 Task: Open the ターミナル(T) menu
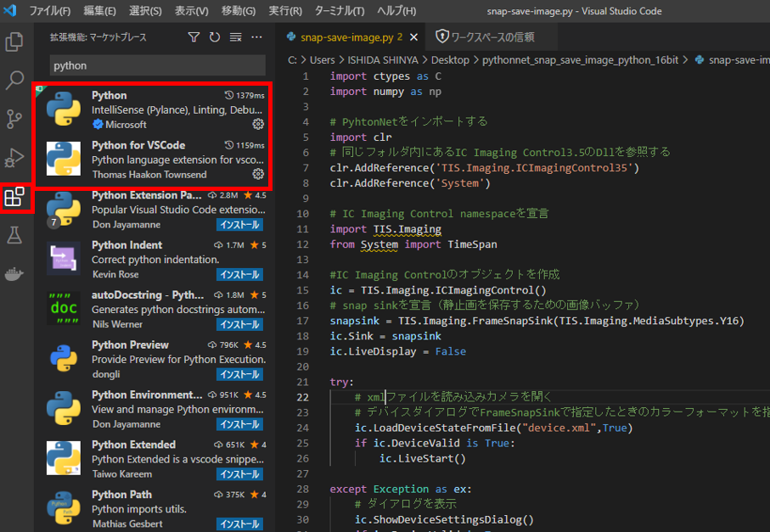pos(340,11)
